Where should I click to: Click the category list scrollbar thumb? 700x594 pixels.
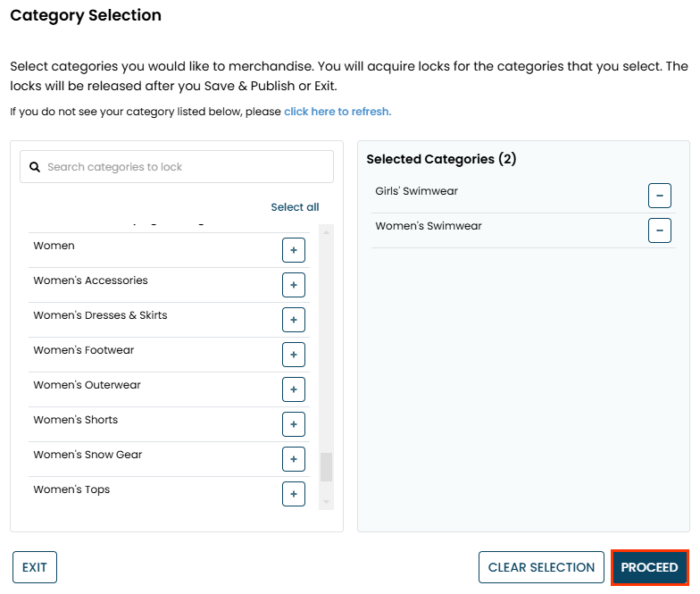326,467
